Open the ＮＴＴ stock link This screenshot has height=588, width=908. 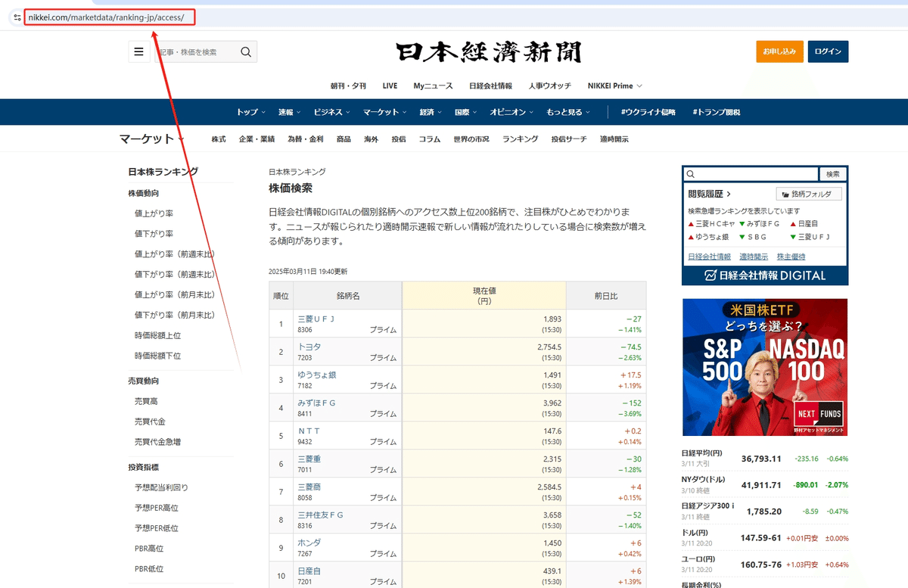(309, 431)
